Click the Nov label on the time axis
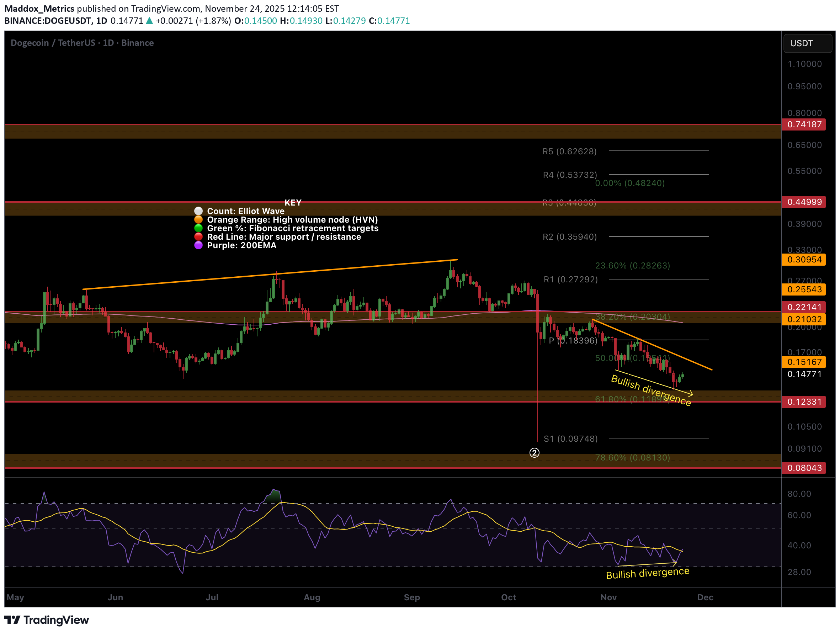This screenshot has height=633, width=840. [608, 597]
